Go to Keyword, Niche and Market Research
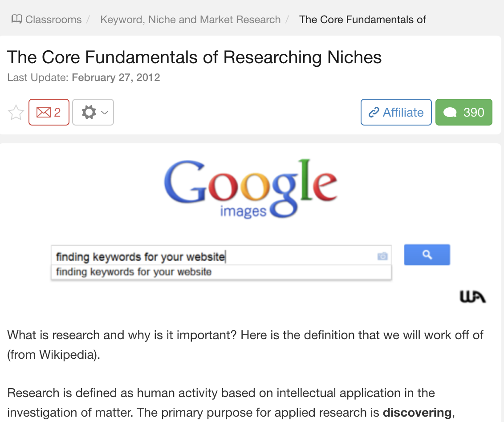The width and height of the screenshot is (504, 422). pyautogui.click(x=190, y=20)
